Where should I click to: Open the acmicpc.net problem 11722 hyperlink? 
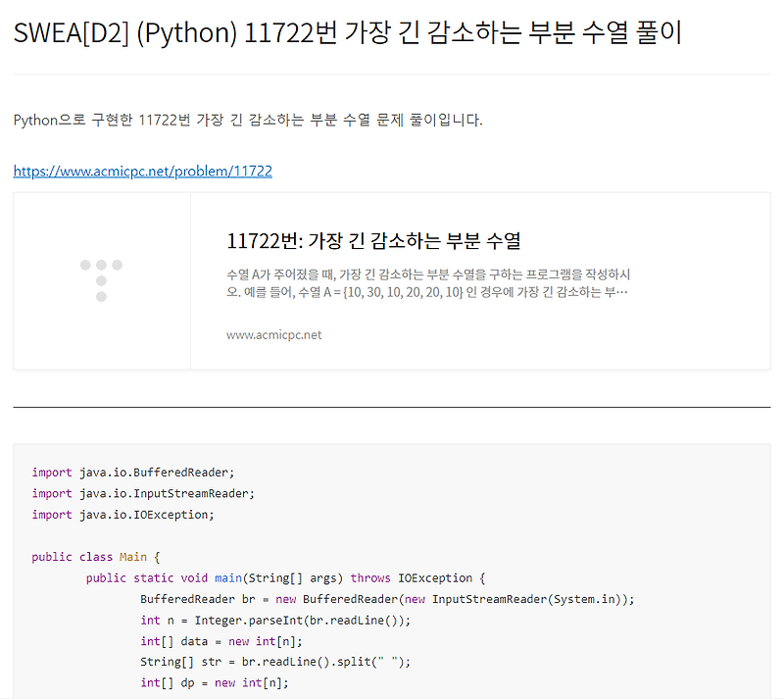point(142,170)
